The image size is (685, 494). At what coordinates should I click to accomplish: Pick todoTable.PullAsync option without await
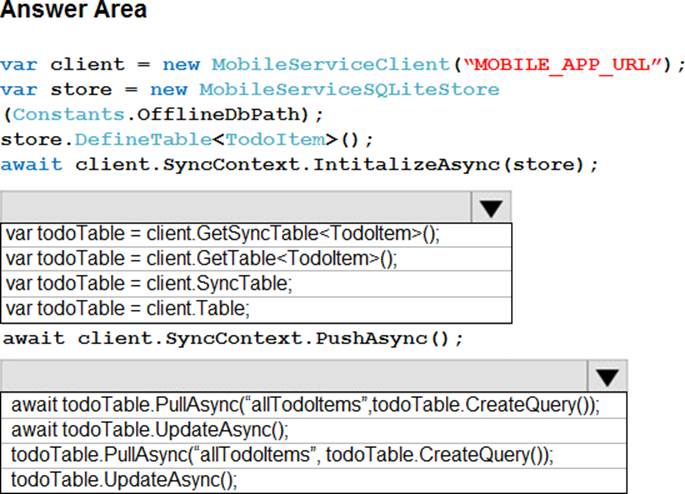[x=281, y=455]
